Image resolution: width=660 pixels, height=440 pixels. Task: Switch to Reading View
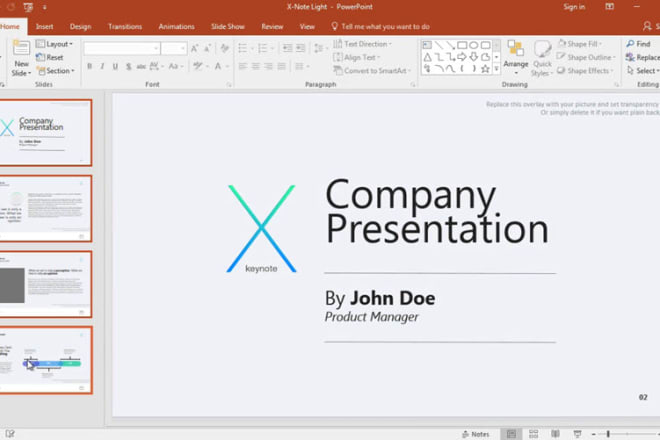pyautogui.click(x=556, y=434)
